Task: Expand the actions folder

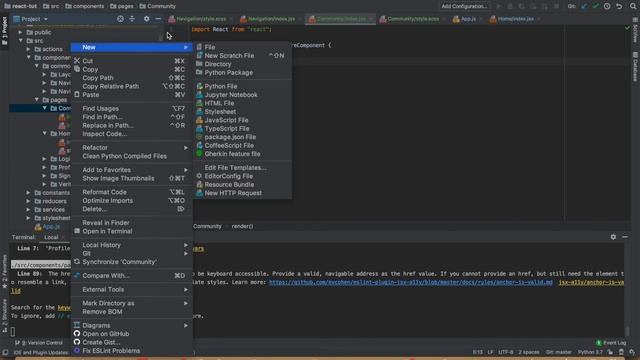Action: pyautogui.click(x=29, y=49)
